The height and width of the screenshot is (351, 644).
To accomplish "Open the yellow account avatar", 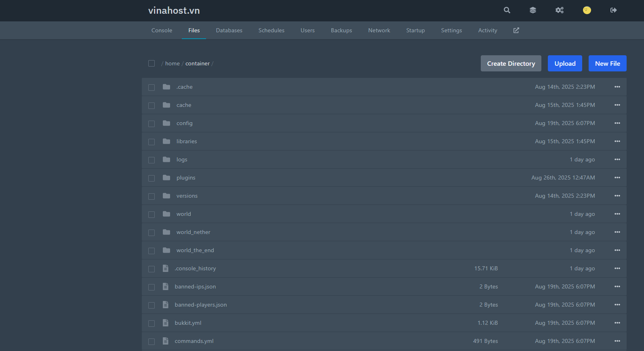I will (x=587, y=10).
